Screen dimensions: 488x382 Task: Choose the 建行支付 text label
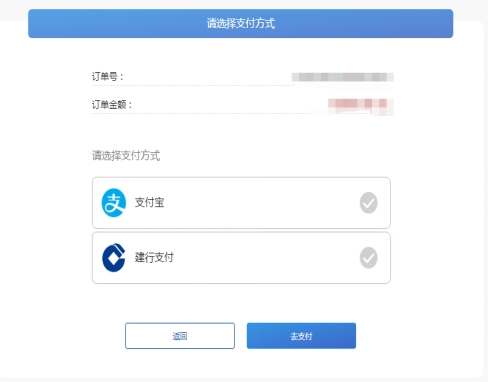point(154,257)
